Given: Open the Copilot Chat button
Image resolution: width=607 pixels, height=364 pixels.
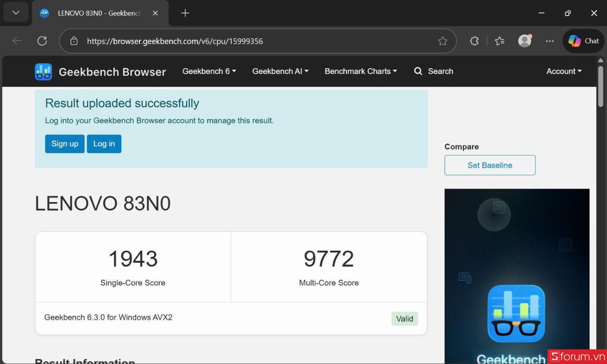Looking at the screenshot, I should click(584, 41).
